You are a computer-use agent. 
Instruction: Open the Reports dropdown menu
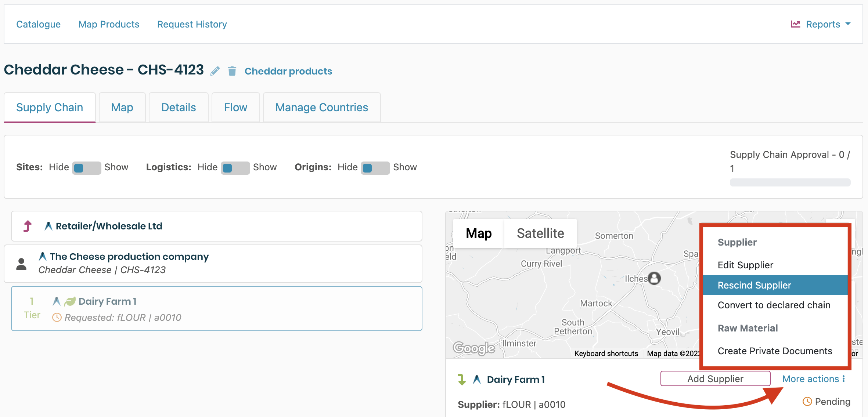[823, 24]
